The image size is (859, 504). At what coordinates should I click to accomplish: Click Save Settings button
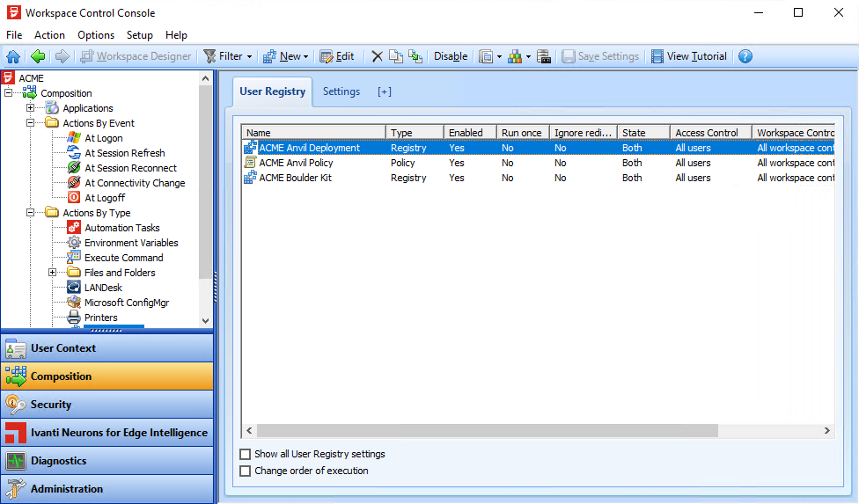pyautogui.click(x=600, y=56)
